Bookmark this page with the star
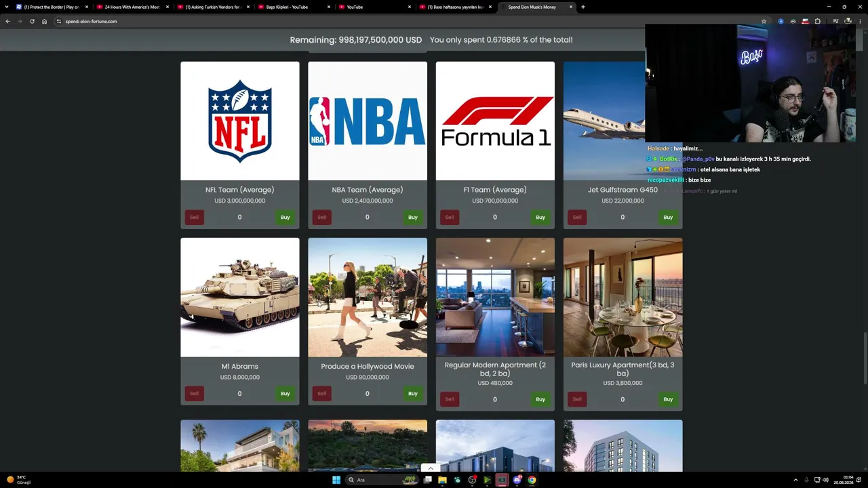The width and height of the screenshot is (868, 488). (x=764, y=21)
